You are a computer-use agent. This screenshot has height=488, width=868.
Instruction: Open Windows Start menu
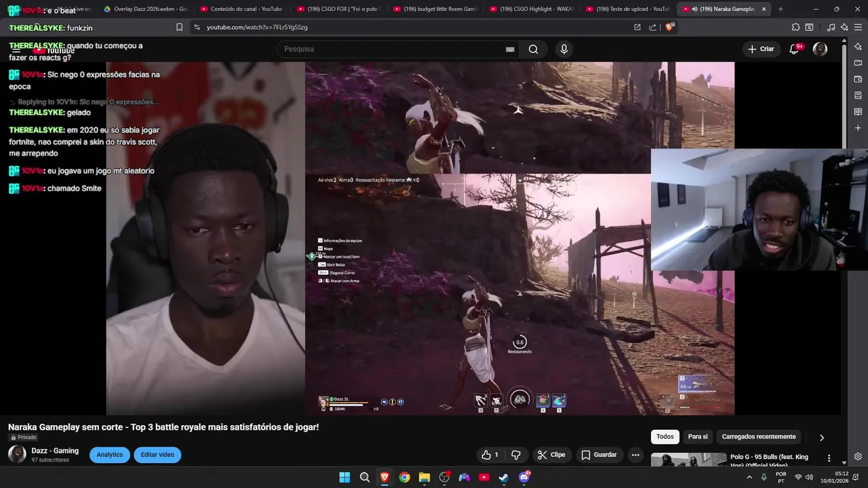[344, 477]
